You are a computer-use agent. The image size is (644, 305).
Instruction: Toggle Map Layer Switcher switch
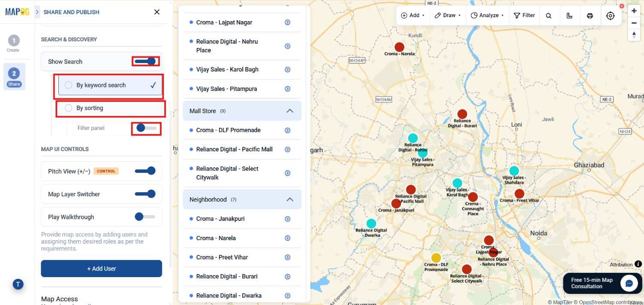[145, 194]
